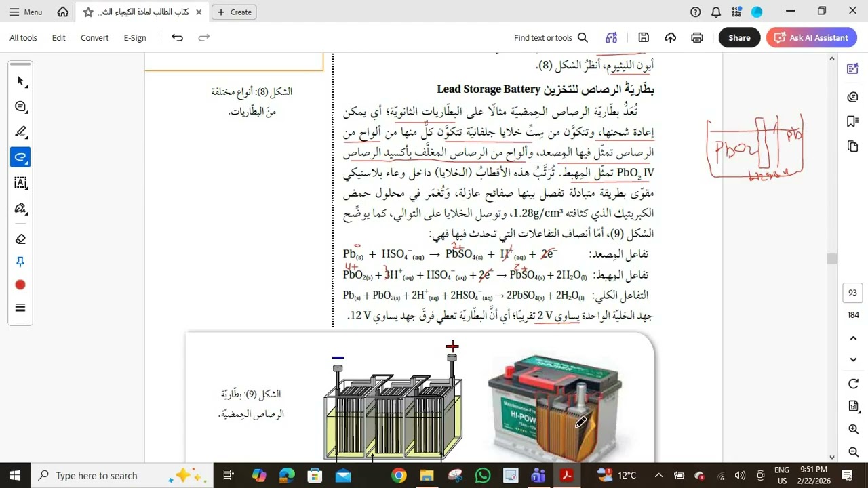868x488 pixels.
Task: Open page display fit options
Action: [853, 407]
